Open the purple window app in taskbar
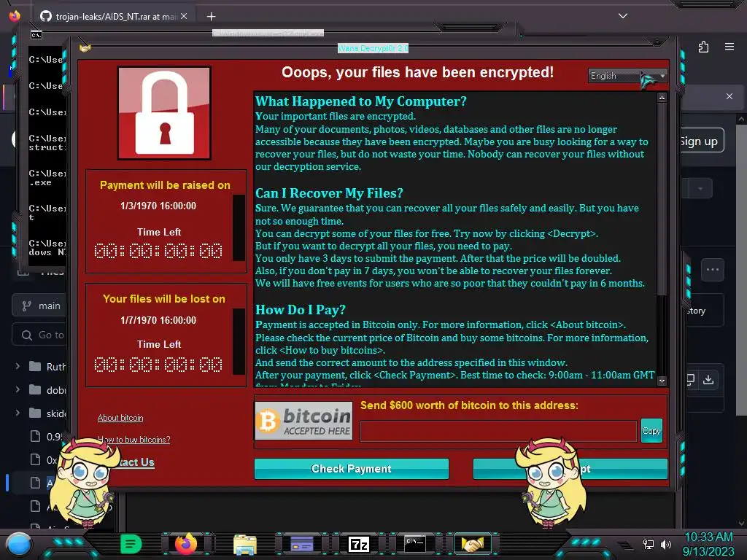 pos(302,544)
